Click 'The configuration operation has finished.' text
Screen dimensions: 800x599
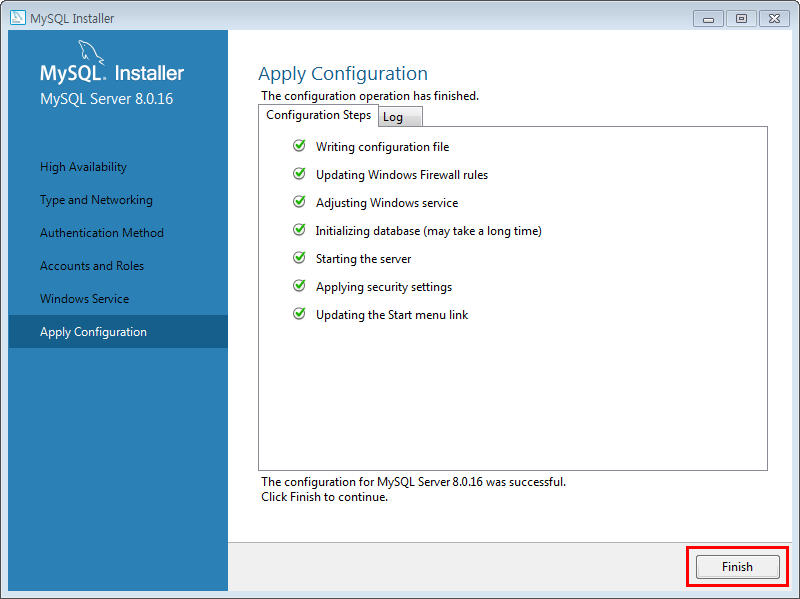[x=370, y=96]
